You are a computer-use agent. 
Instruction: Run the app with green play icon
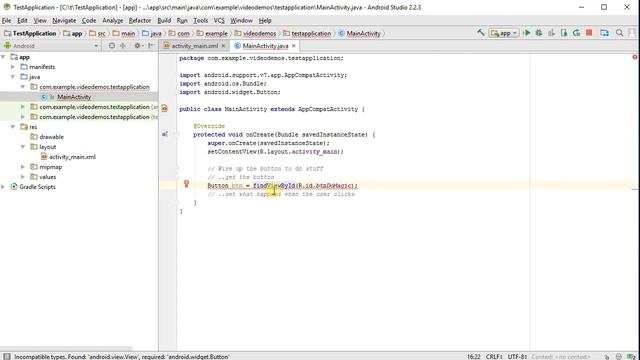[x=527, y=33]
